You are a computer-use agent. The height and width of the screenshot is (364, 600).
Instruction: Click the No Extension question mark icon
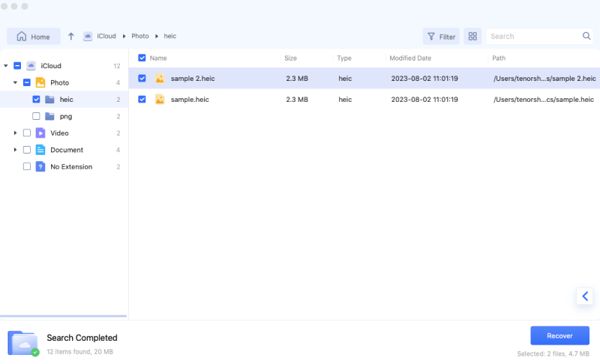(40, 167)
